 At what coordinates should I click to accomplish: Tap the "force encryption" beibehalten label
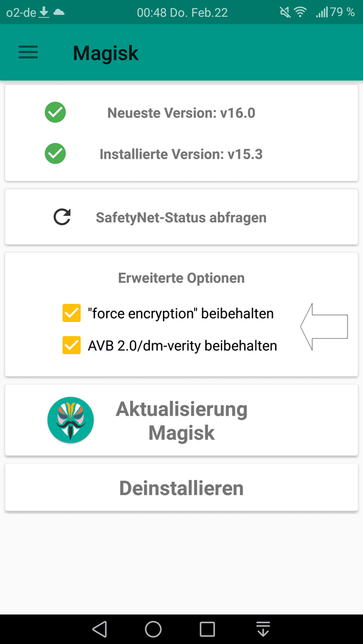[x=181, y=314]
